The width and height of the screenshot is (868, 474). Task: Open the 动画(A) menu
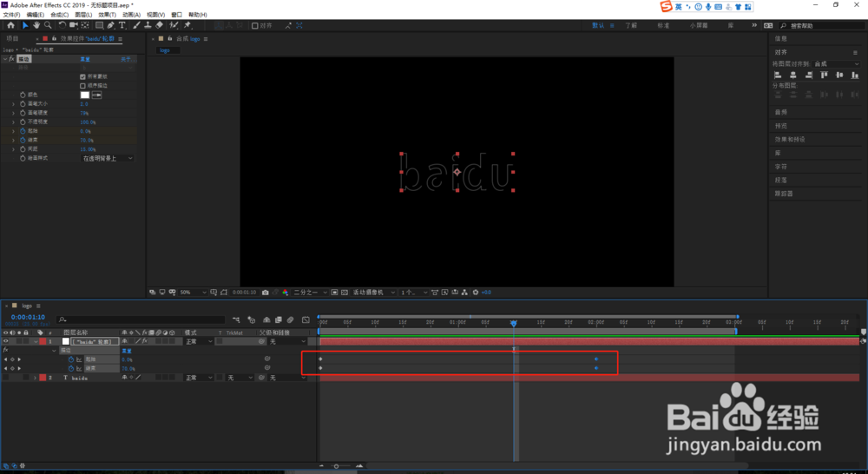[131, 15]
